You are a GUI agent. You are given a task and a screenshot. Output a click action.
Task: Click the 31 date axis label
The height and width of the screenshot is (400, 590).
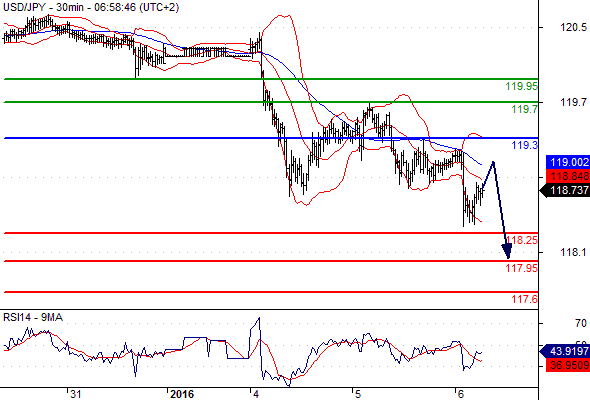(76, 394)
